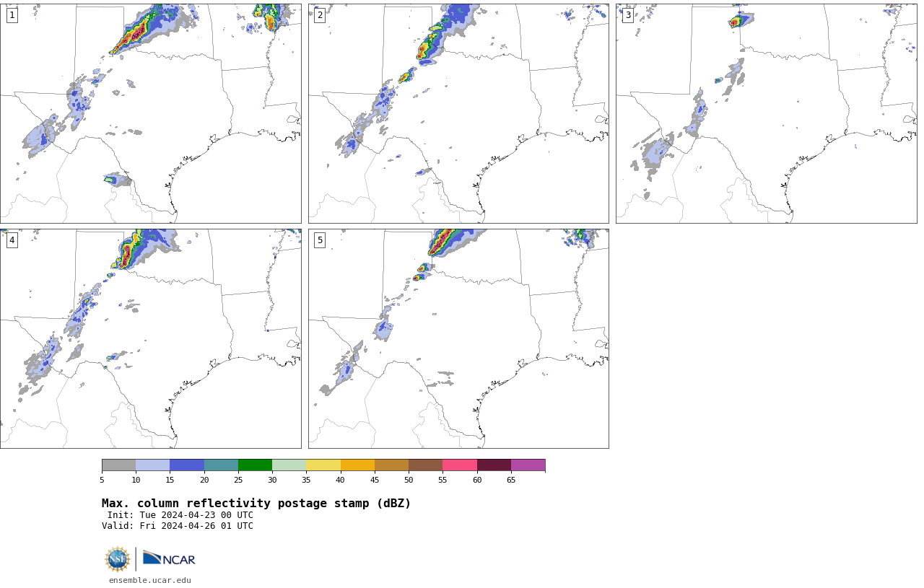Viewport: 924px width, 588px height.
Task: Select the tan-brown 45-50 dBZ swatch
Action: click(391, 465)
